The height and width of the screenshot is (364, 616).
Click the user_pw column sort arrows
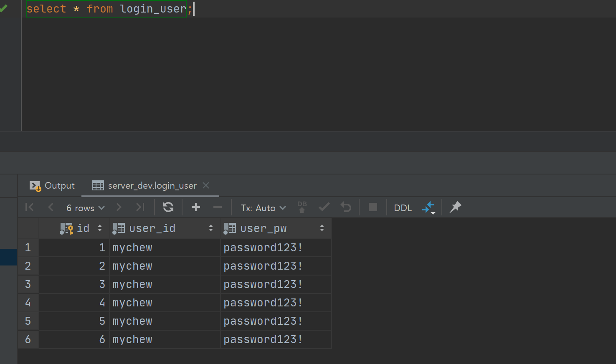[322, 228]
